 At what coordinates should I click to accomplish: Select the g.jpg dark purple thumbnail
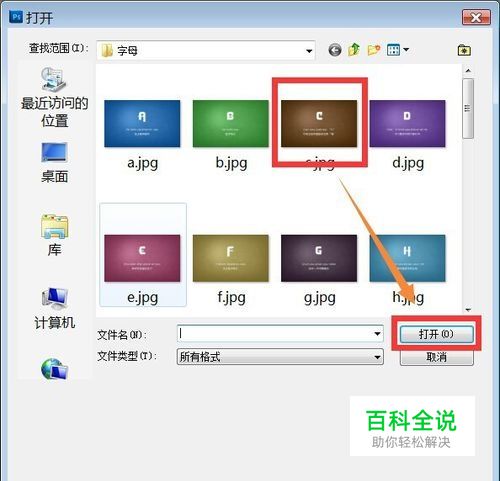[319, 258]
